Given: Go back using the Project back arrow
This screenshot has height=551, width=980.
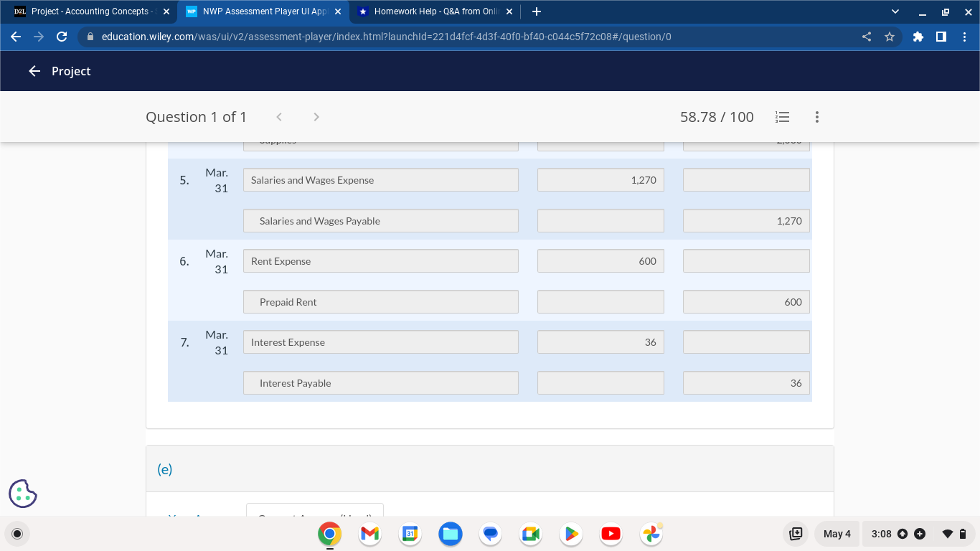Looking at the screenshot, I should point(34,70).
